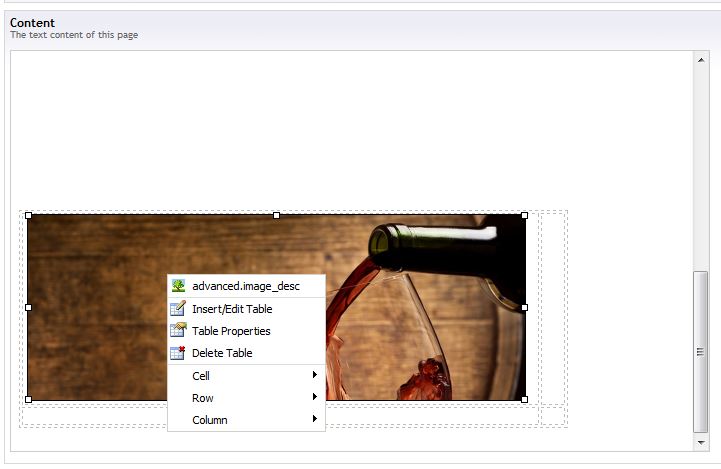The height and width of the screenshot is (469, 721).
Task: Click the image description tree icon
Action: tap(178, 286)
